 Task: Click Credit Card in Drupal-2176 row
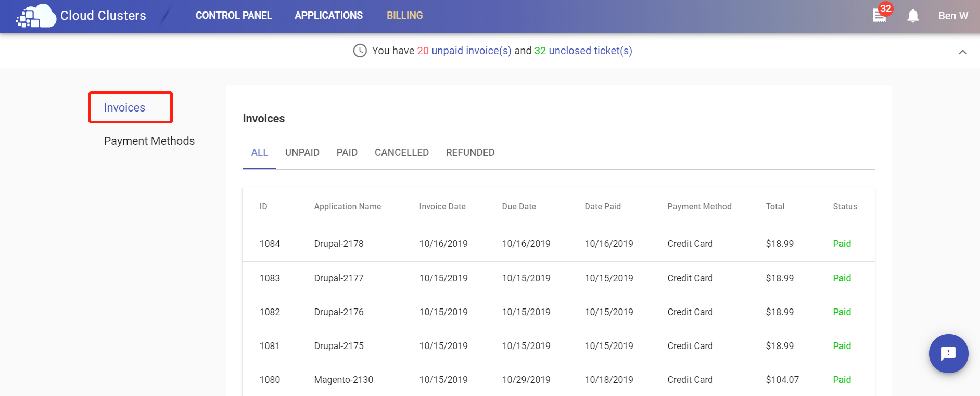click(690, 312)
